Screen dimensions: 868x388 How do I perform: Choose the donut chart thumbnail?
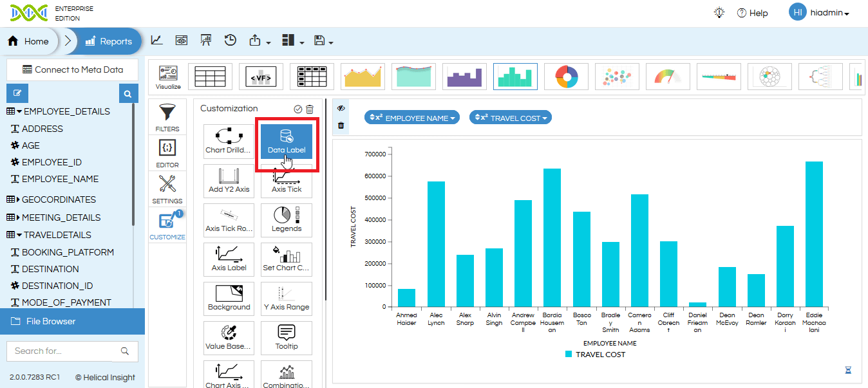[x=566, y=77]
